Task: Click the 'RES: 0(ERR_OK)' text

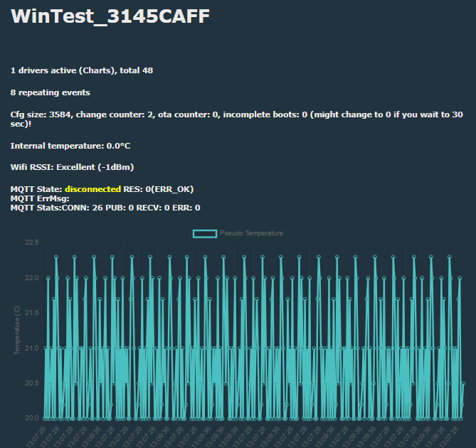Action: [159, 189]
